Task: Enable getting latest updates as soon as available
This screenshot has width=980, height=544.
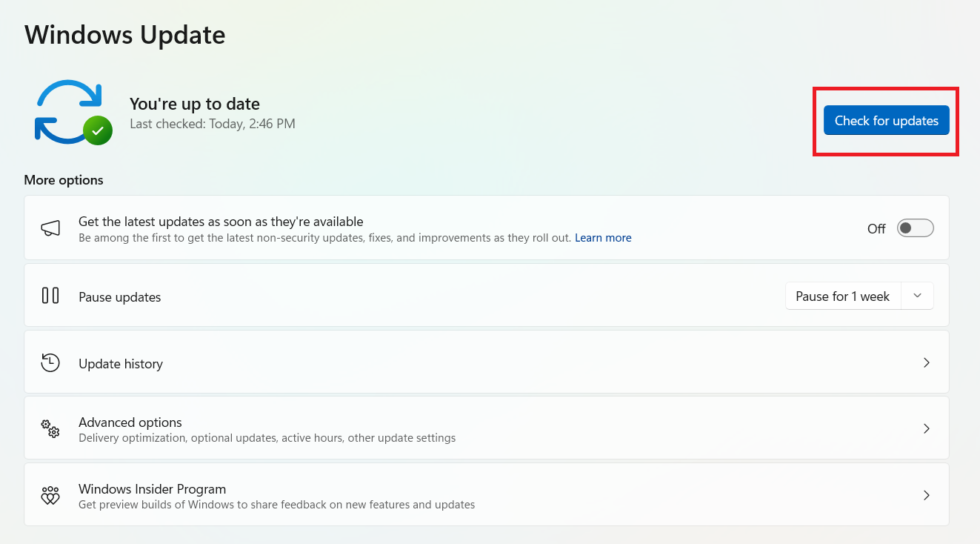Action: tap(915, 228)
